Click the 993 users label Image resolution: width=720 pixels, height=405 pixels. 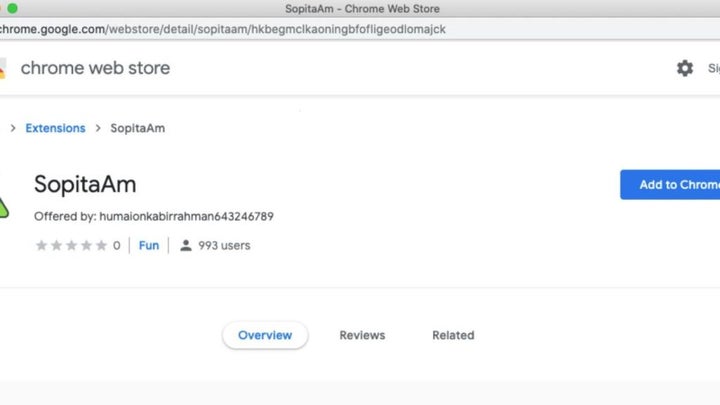pyautogui.click(x=224, y=245)
